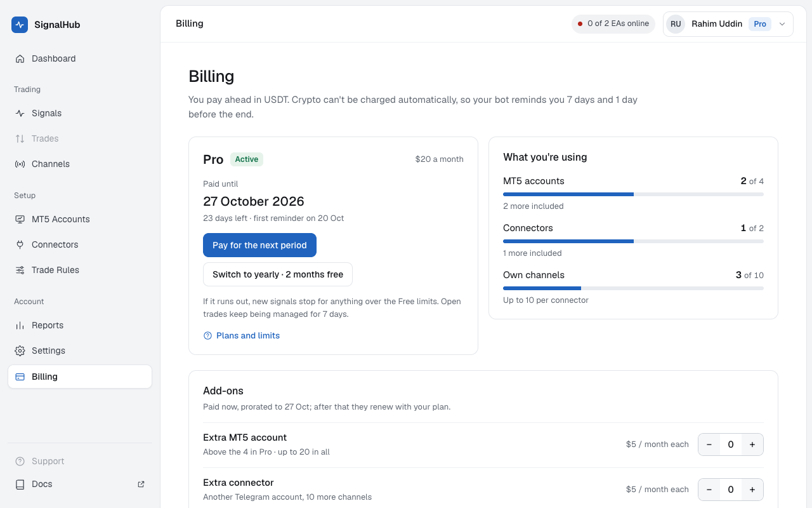812x508 pixels.
Task: Click the MT5 accounts usage bar
Action: click(633, 194)
